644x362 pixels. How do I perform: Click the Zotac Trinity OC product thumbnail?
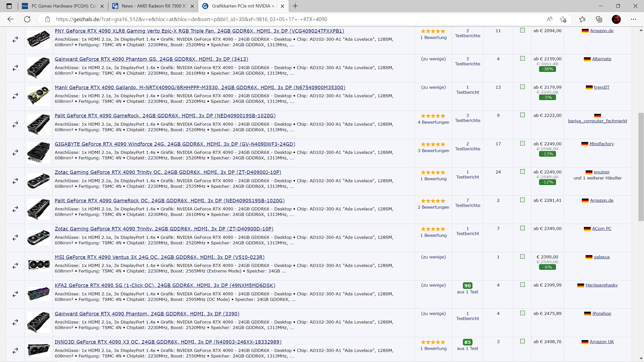[x=38, y=181]
